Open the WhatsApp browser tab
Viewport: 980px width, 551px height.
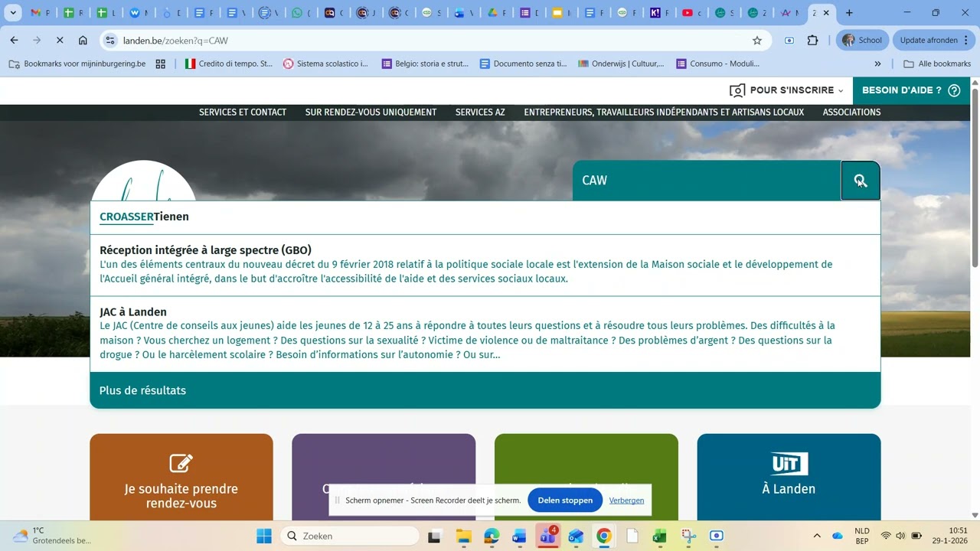point(296,13)
